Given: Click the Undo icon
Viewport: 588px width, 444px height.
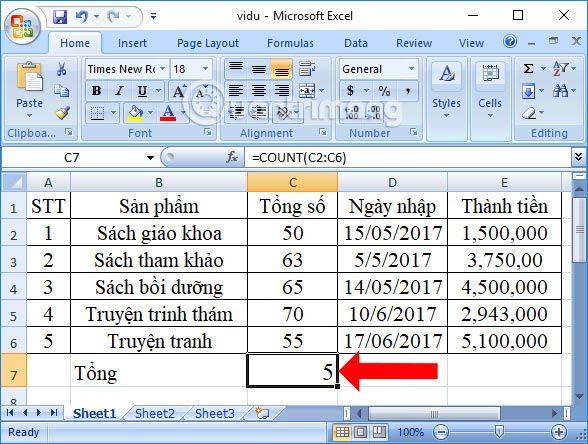Looking at the screenshot, I should pos(82,16).
